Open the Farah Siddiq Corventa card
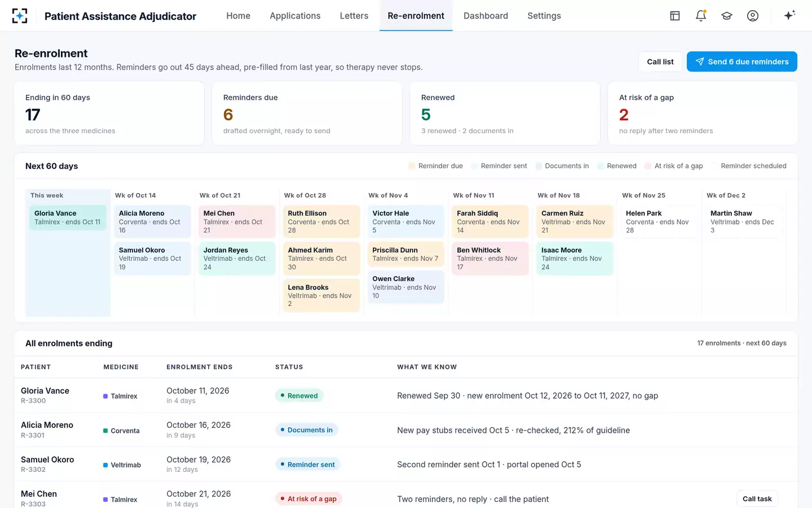Image resolution: width=812 pixels, height=508 pixels. [491, 222]
